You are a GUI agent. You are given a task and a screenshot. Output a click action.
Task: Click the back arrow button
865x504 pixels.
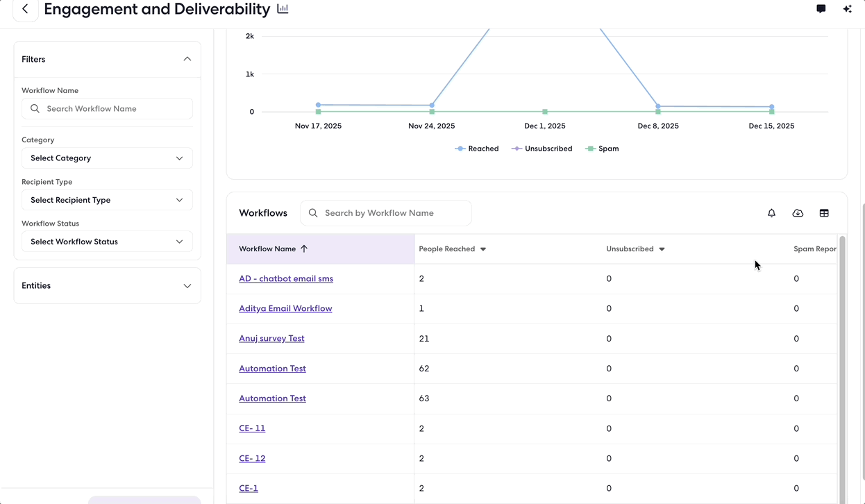click(25, 9)
